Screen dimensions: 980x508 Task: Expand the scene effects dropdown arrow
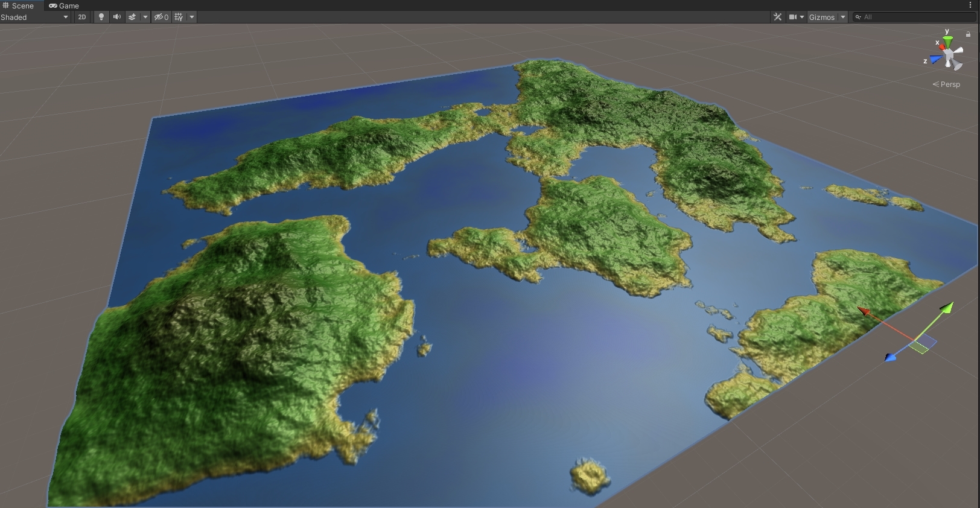[x=145, y=17]
